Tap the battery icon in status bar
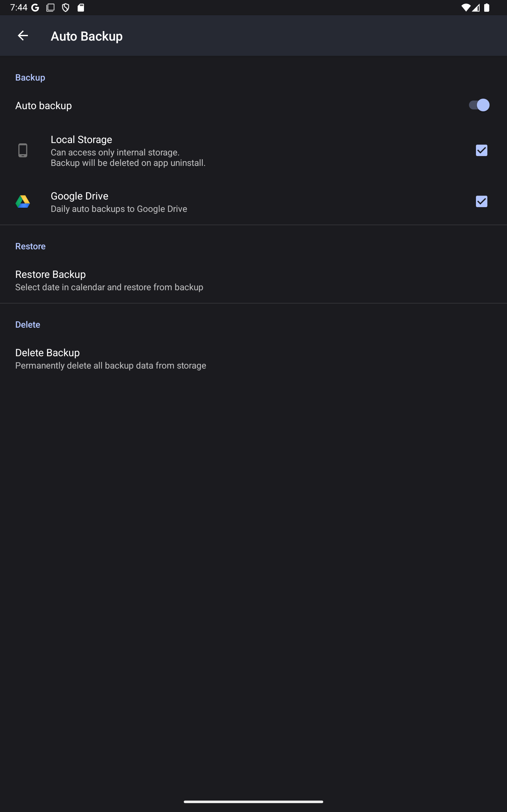This screenshot has width=507, height=812. (x=486, y=8)
